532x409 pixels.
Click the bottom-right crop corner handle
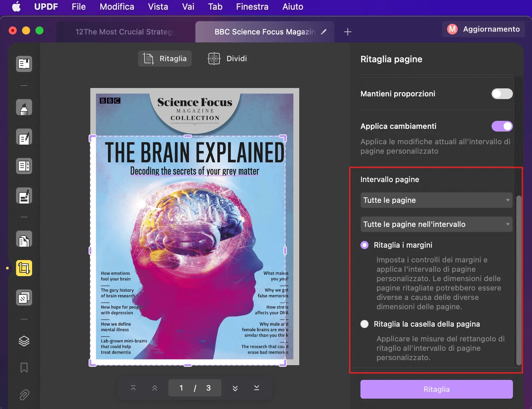[x=283, y=362]
